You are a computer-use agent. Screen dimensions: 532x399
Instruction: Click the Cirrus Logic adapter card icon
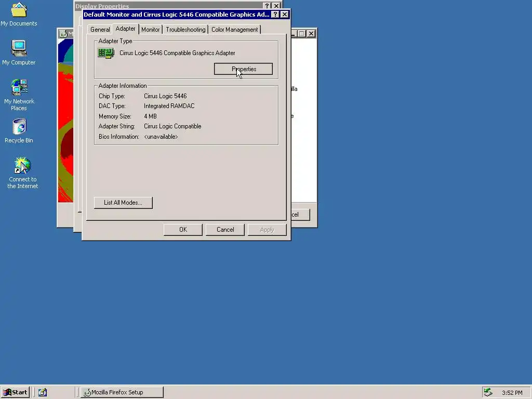[106, 54]
